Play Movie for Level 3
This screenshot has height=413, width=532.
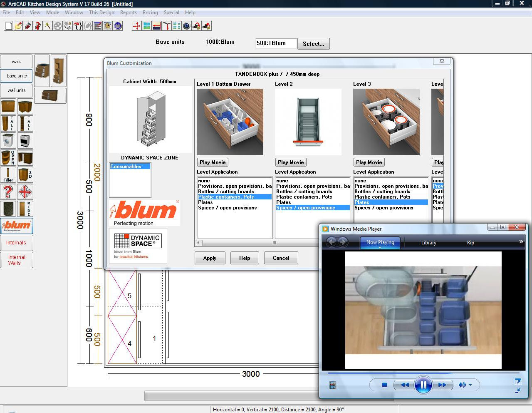click(369, 162)
